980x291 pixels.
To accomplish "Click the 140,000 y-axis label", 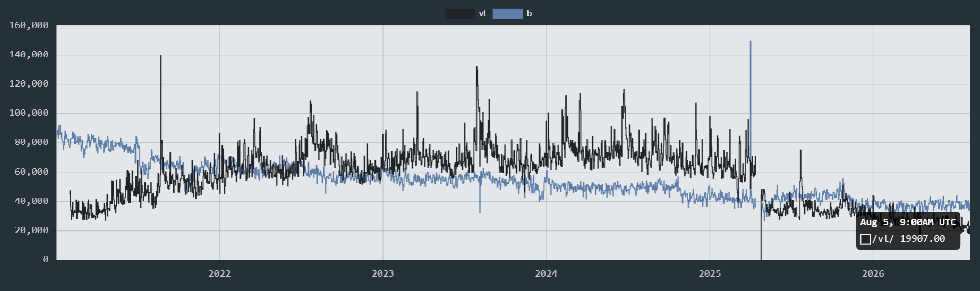I will click(x=29, y=54).
